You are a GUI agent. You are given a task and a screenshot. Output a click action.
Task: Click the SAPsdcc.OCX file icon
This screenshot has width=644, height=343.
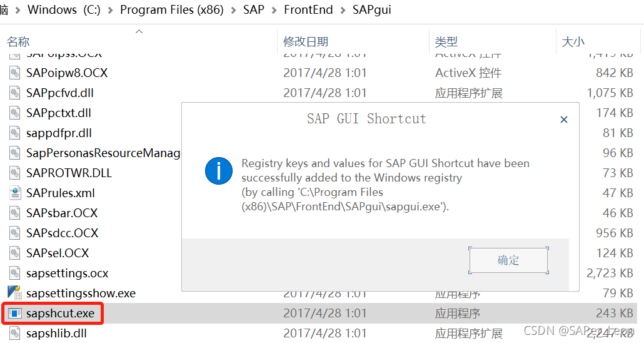15,233
